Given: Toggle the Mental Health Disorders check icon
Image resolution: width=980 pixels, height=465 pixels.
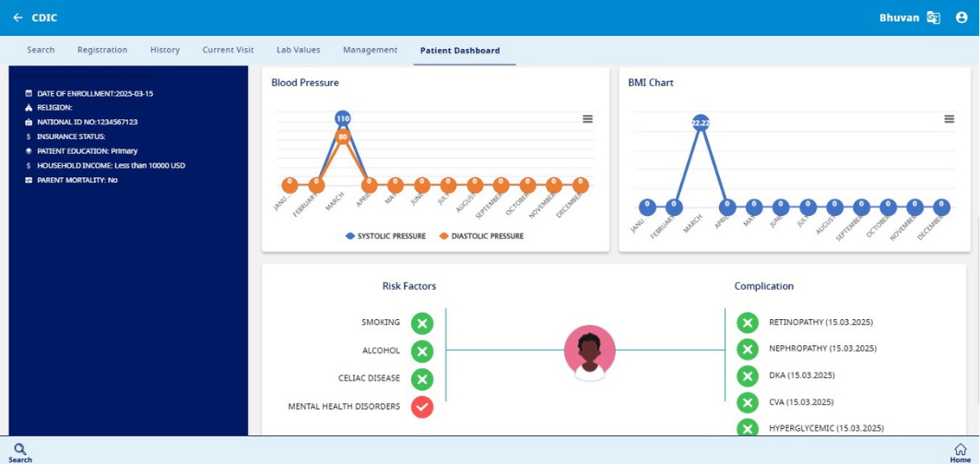Looking at the screenshot, I should point(422,407).
